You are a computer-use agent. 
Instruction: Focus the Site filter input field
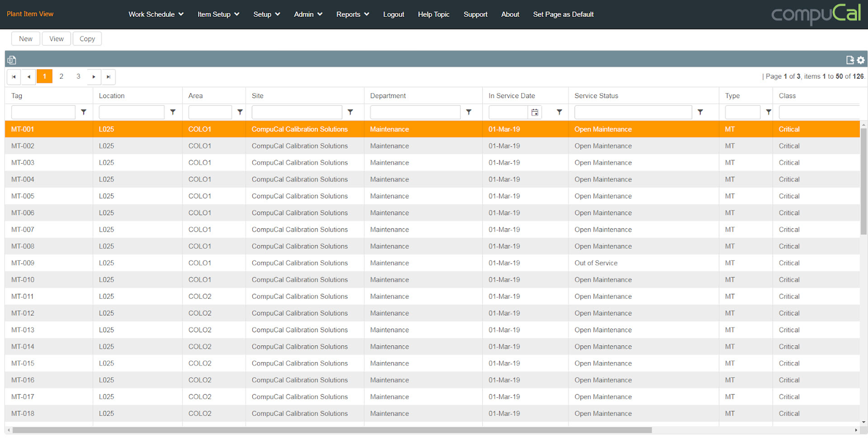pyautogui.click(x=297, y=112)
